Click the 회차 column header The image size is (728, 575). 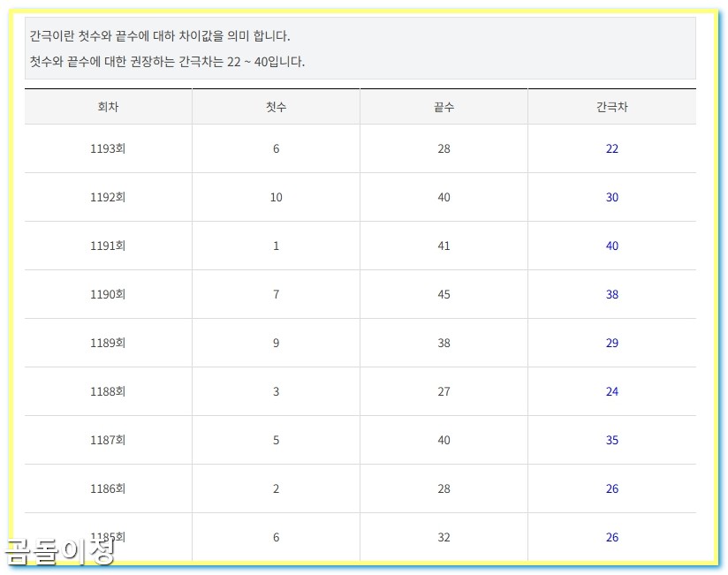(108, 106)
